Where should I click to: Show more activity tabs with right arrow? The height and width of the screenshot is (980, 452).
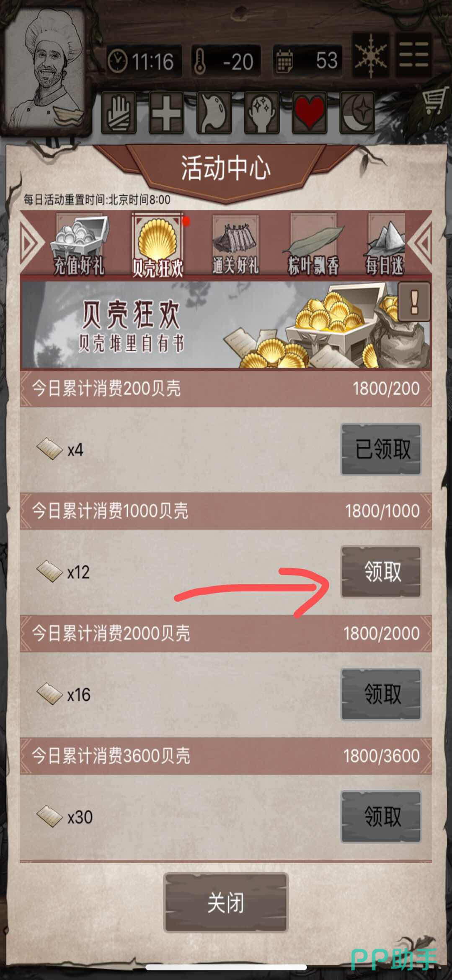click(x=420, y=243)
